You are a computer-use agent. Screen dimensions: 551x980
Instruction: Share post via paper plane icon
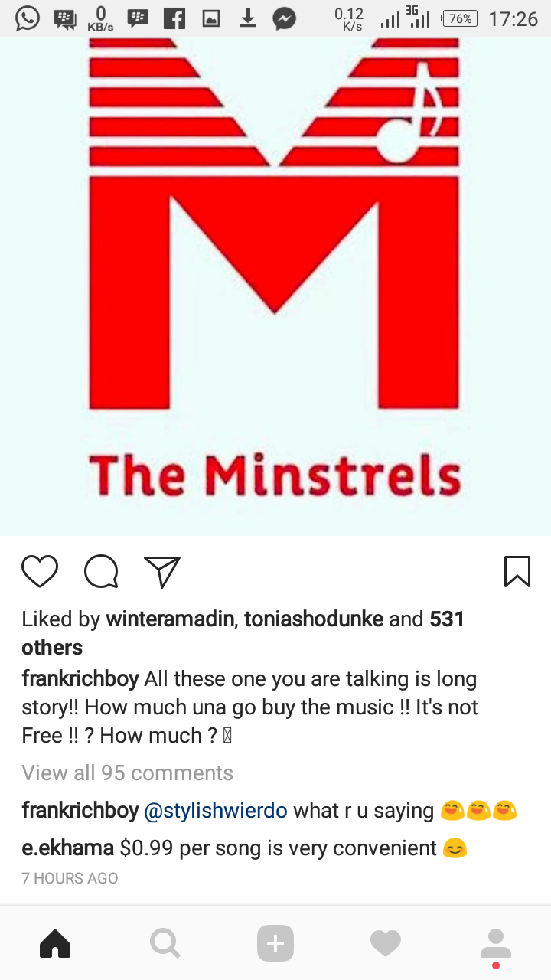click(162, 571)
